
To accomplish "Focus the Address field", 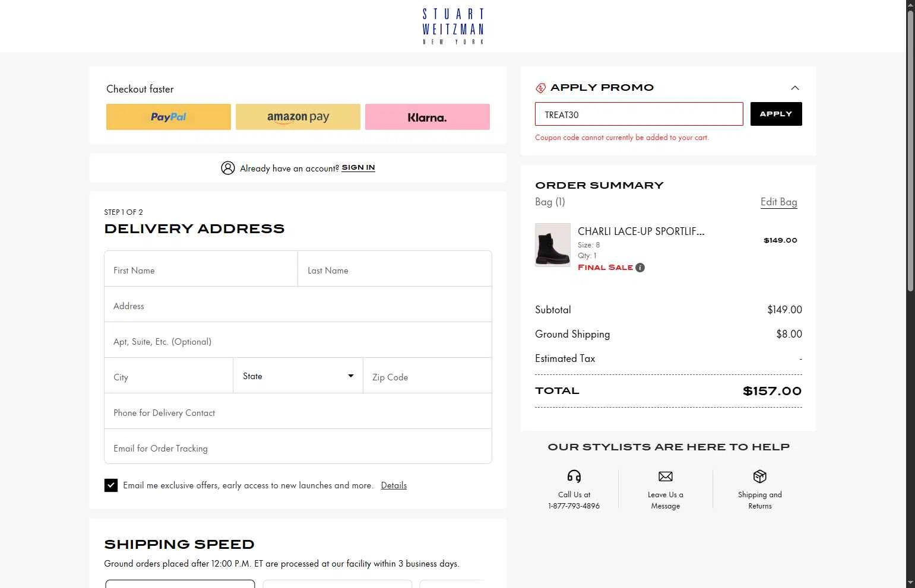I will coord(298,304).
